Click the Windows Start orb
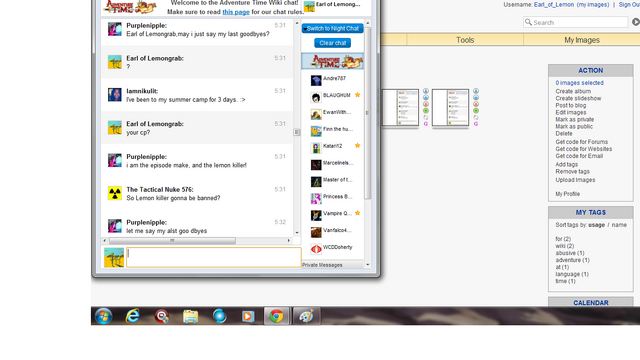This screenshot has height=360, width=640. [x=103, y=316]
